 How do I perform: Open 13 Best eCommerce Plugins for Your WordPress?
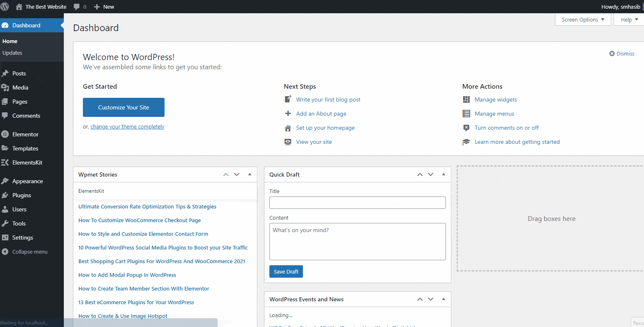pos(136,302)
